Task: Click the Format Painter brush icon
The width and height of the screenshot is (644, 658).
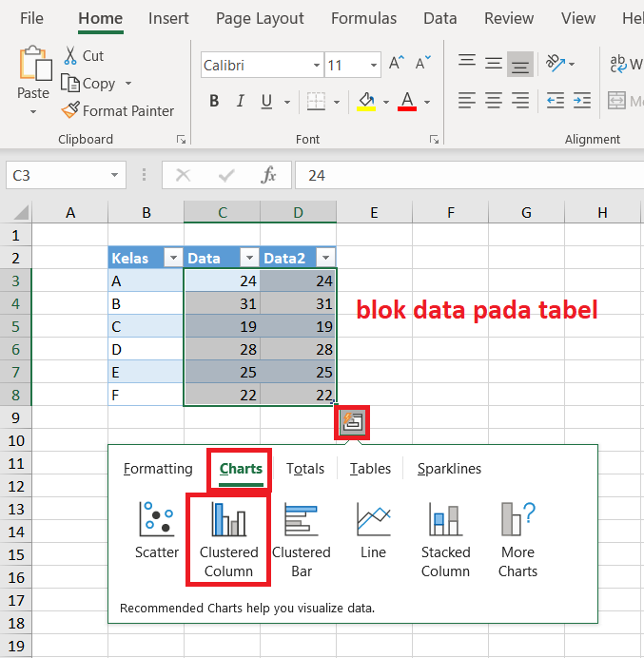Action: tap(70, 111)
